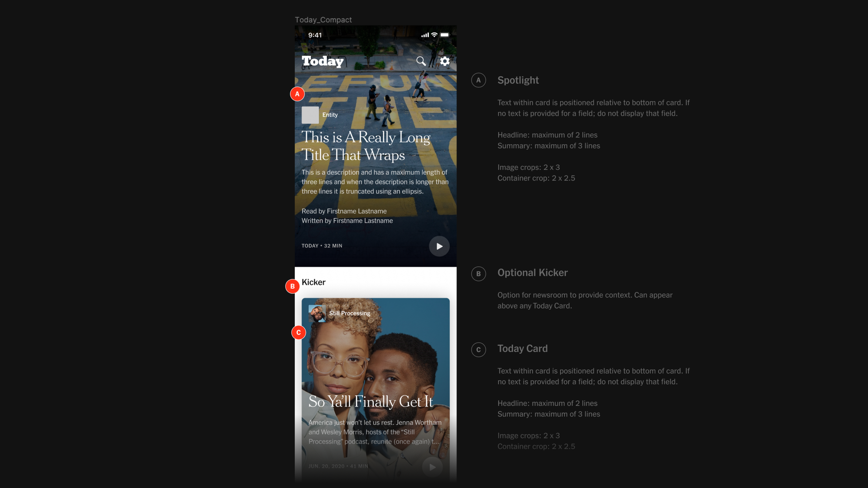Click the red B annotation marker
The width and height of the screenshot is (868, 488).
[292, 286]
